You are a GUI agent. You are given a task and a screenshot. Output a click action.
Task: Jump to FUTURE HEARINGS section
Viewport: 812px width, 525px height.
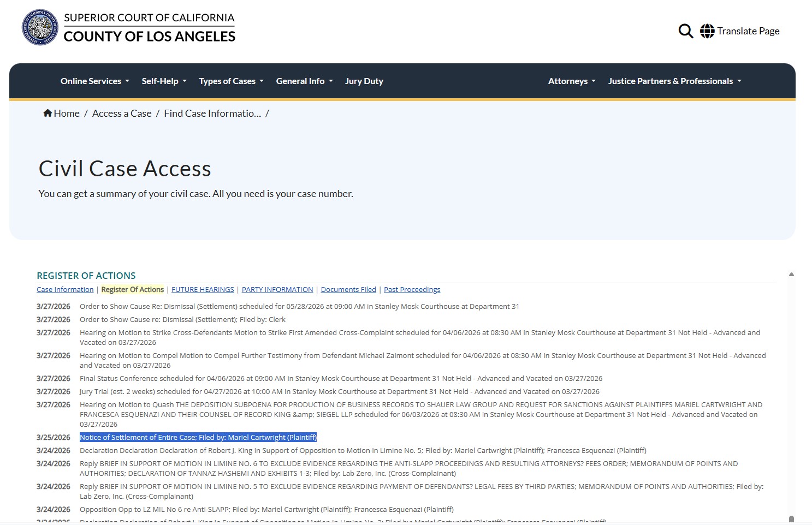(x=203, y=290)
